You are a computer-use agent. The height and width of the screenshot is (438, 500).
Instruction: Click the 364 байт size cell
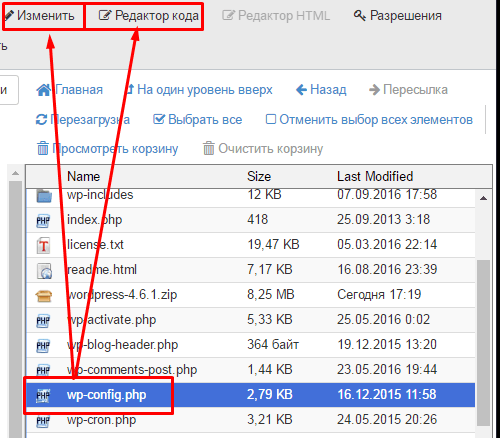click(x=273, y=345)
